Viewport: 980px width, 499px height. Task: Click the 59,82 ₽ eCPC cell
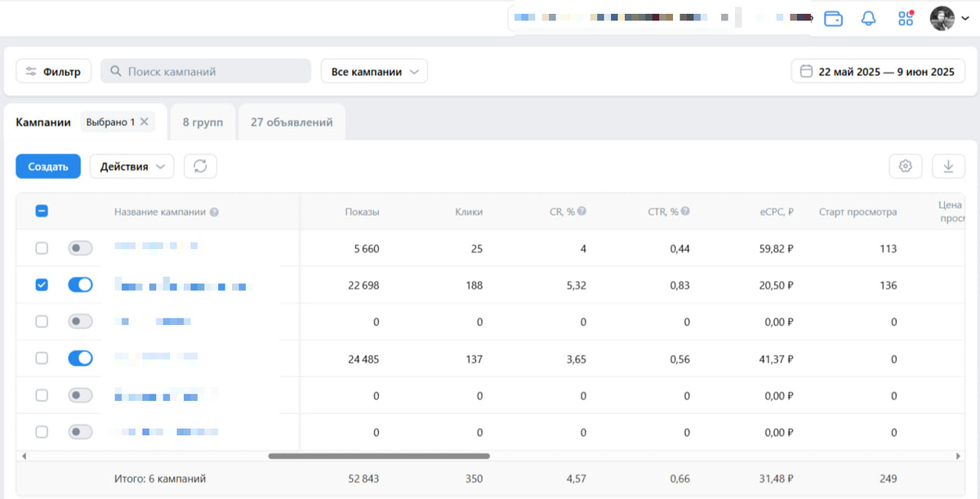point(776,248)
